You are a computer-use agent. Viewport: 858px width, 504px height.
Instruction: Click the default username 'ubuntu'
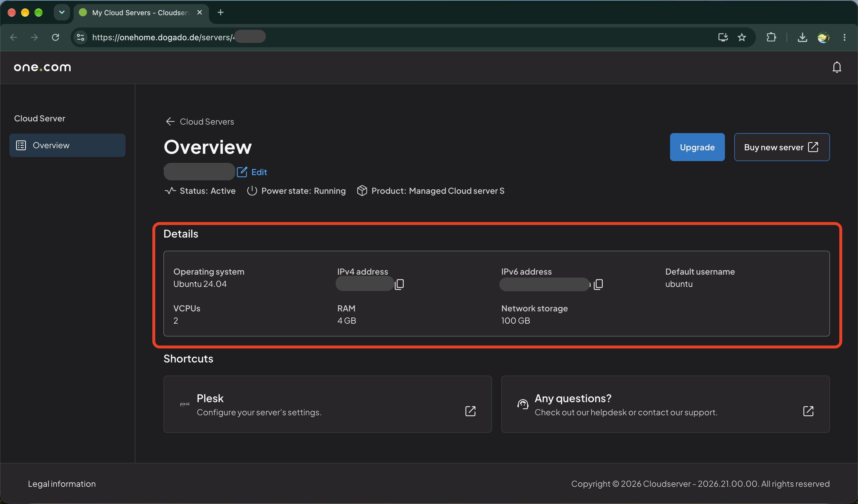pyautogui.click(x=679, y=284)
